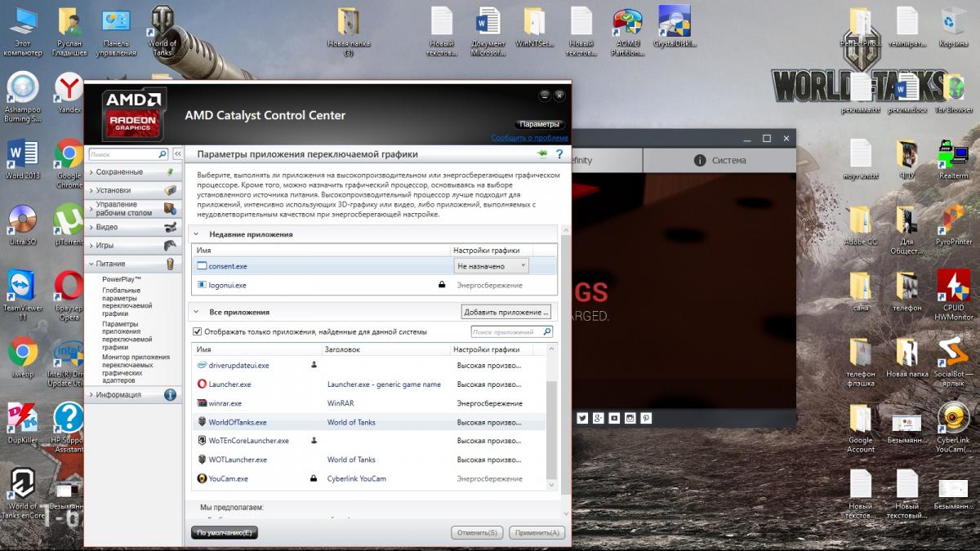
Task: Click the WorldOfTanks.exe application icon in list
Action: click(202, 422)
